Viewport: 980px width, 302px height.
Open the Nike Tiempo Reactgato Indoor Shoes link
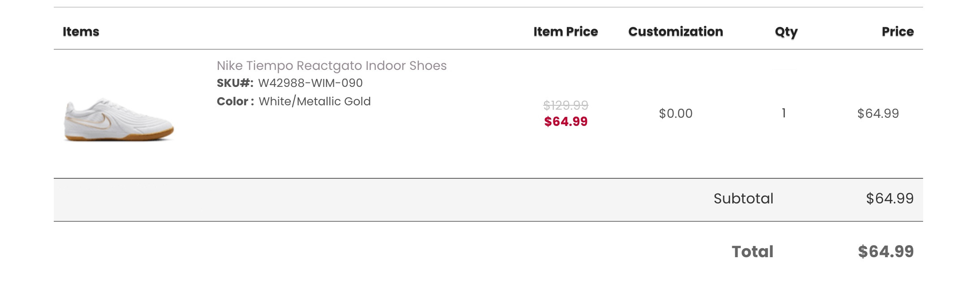[332, 66]
